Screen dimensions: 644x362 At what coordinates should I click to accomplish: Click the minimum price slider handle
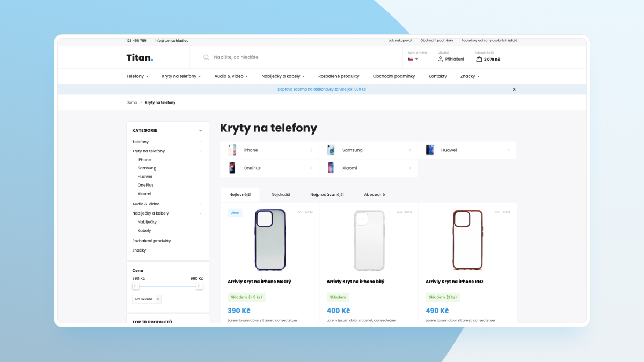pyautogui.click(x=136, y=286)
